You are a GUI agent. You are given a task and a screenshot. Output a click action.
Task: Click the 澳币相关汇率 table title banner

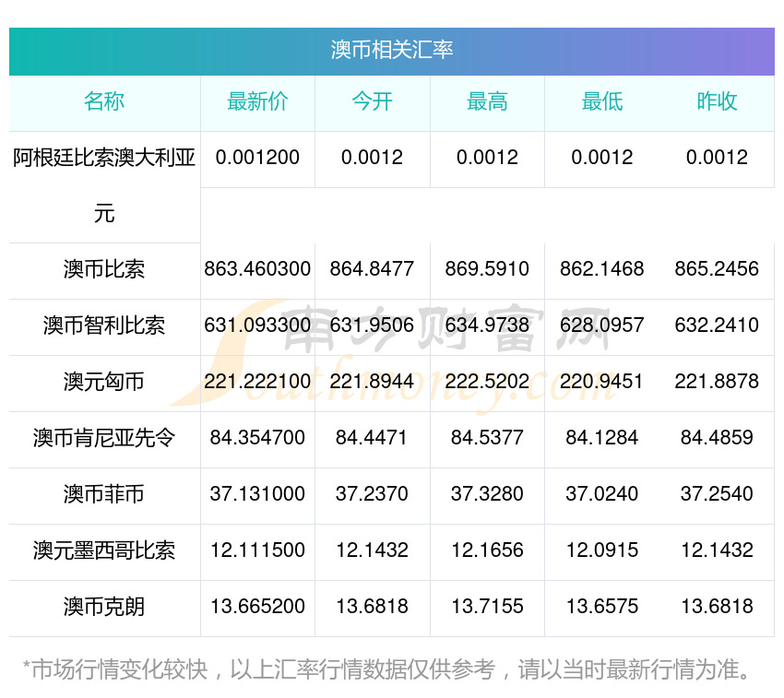pos(391,51)
